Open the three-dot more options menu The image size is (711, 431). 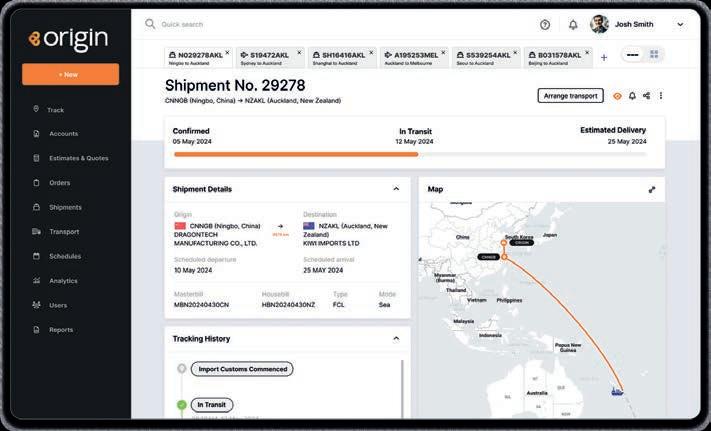[x=661, y=96]
